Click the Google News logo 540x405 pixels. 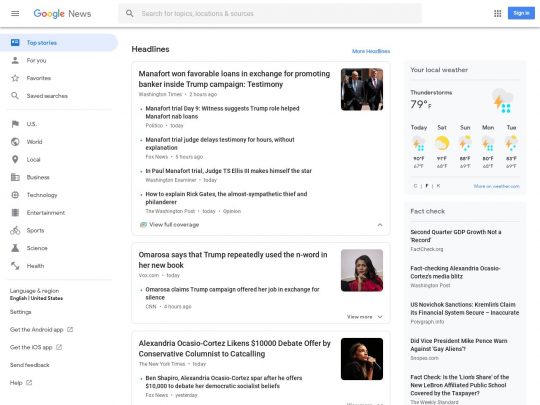tap(62, 13)
